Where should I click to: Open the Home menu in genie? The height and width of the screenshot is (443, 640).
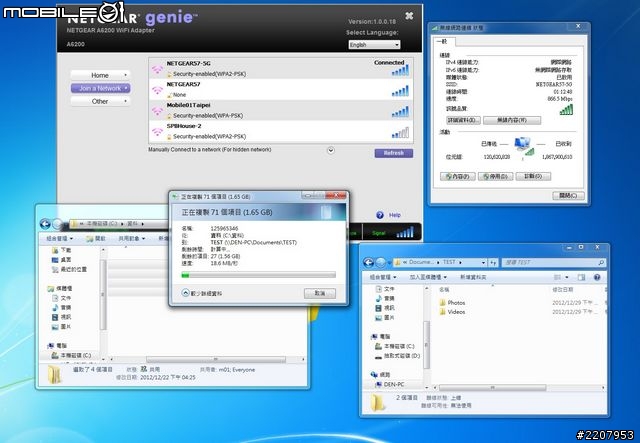click(x=100, y=75)
